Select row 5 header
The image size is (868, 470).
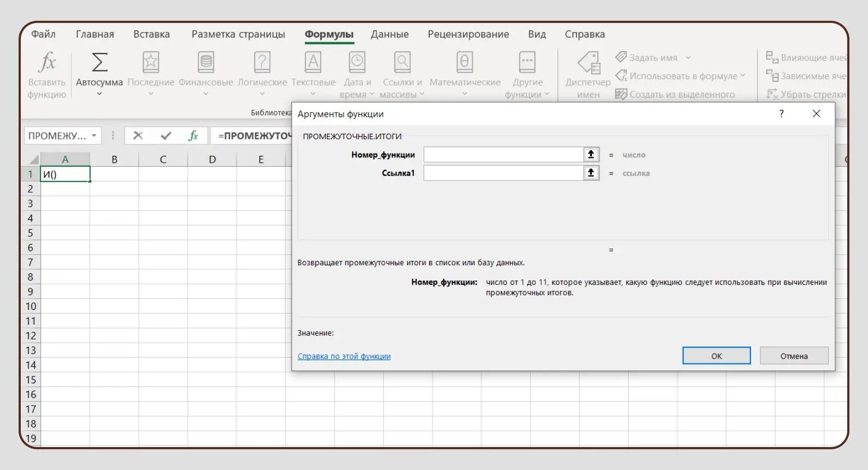[x=31, y=233]
